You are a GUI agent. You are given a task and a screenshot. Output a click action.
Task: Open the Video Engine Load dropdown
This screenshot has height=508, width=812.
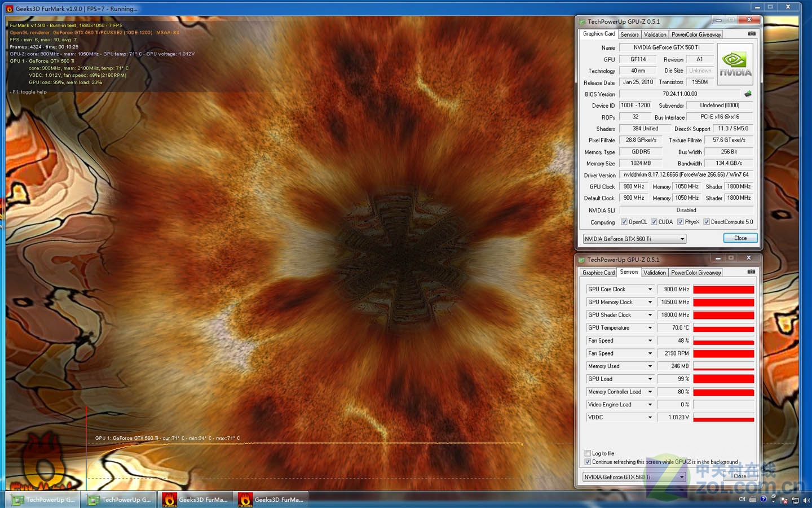[x=650, y=405]
